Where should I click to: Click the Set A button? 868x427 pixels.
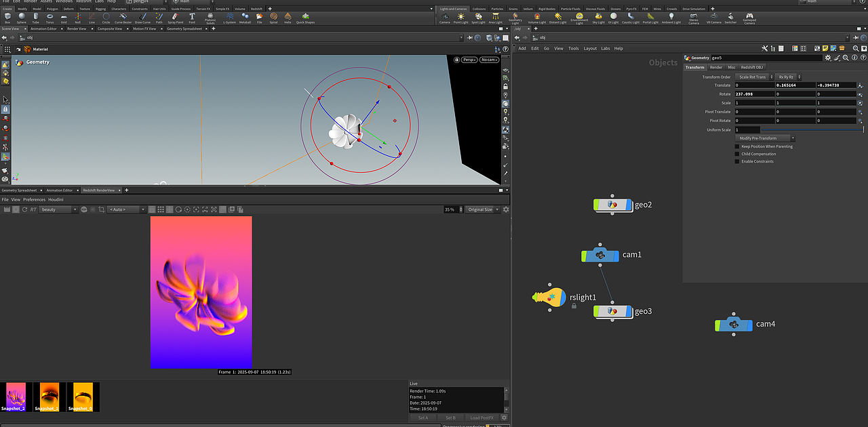(x=423, y=418)
